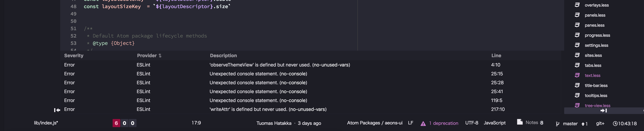Click the tree view collapse arrow icon

click(604, 111)
